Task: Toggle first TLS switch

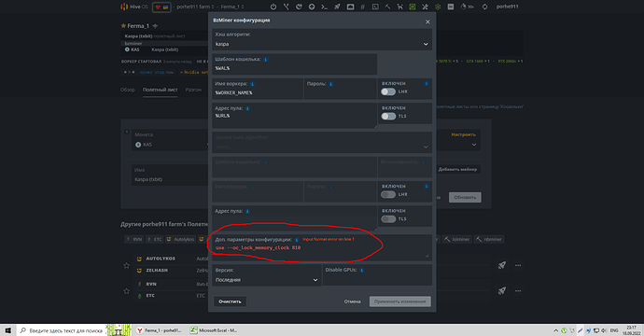Action: point(388,117)
